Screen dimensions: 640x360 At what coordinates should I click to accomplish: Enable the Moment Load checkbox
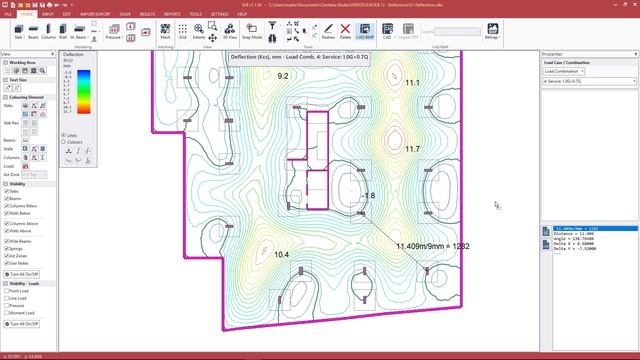coord(7,313)
